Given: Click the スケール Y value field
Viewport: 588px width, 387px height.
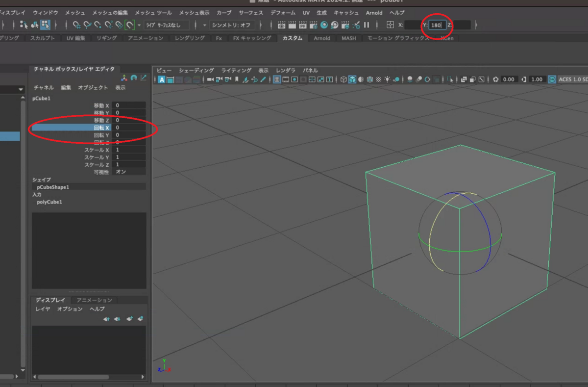Looking at the screenshot, I should click(x=129, y=157).
